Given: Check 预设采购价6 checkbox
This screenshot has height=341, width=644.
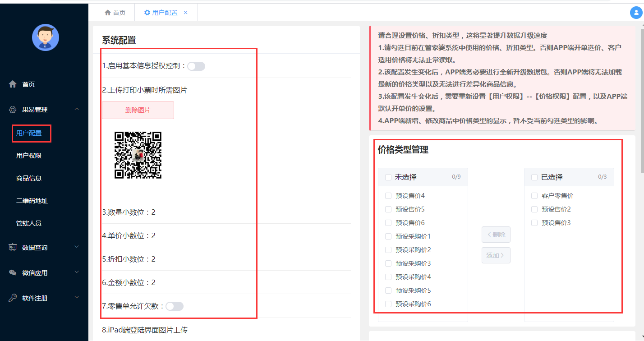Looking at the screenshot, I should tap(388, 304).
